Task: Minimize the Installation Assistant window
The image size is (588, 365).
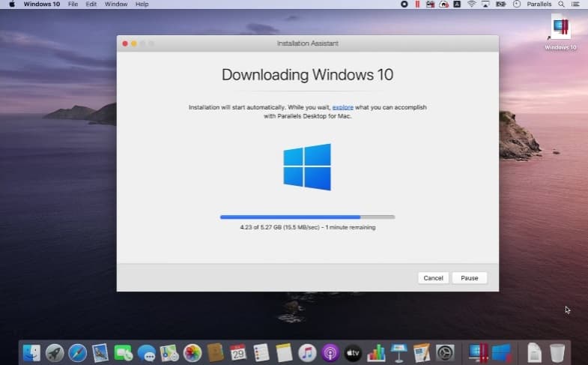Action: click(x=134, y=43)
